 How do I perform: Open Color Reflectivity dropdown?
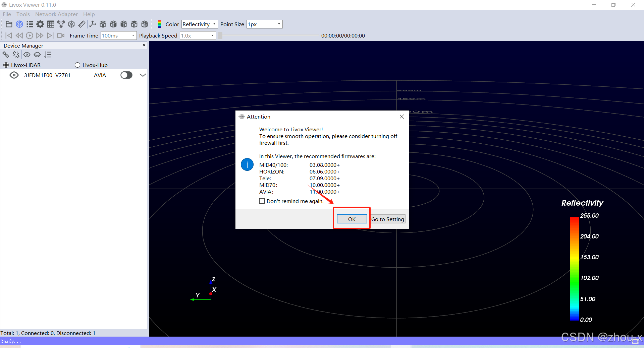tap(200, 24)
